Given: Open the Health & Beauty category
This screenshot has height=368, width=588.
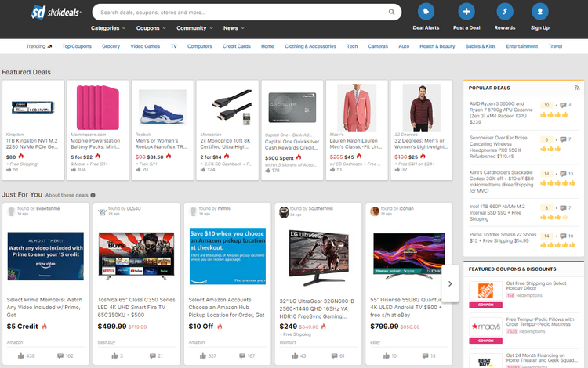Looking at the screenshot, I should pyautogui.click(x=437, y=46).
